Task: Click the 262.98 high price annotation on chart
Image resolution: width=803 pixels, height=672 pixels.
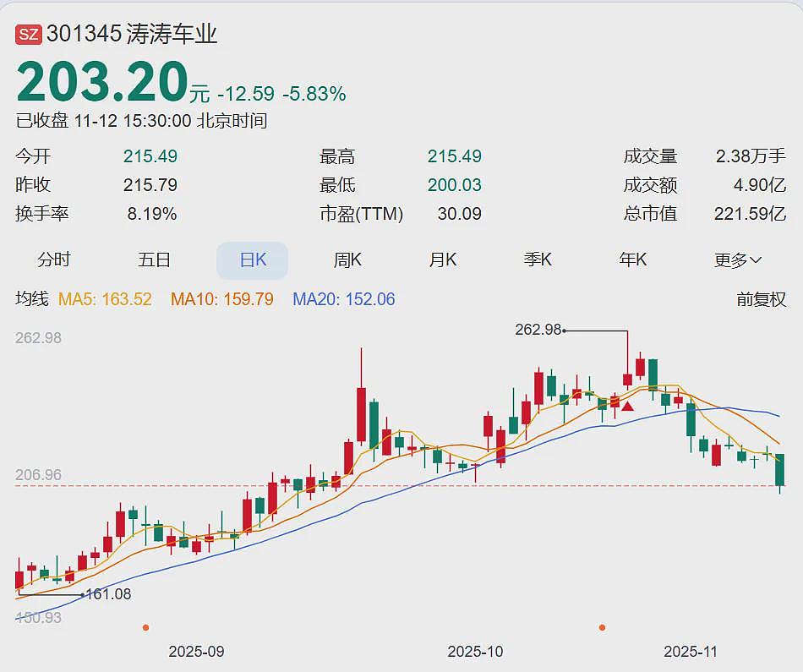Action: click(x=538, y=330)
